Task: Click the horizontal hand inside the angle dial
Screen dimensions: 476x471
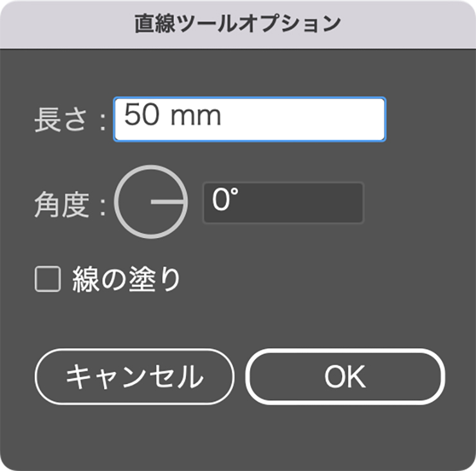Action: [x=167, y=202]
